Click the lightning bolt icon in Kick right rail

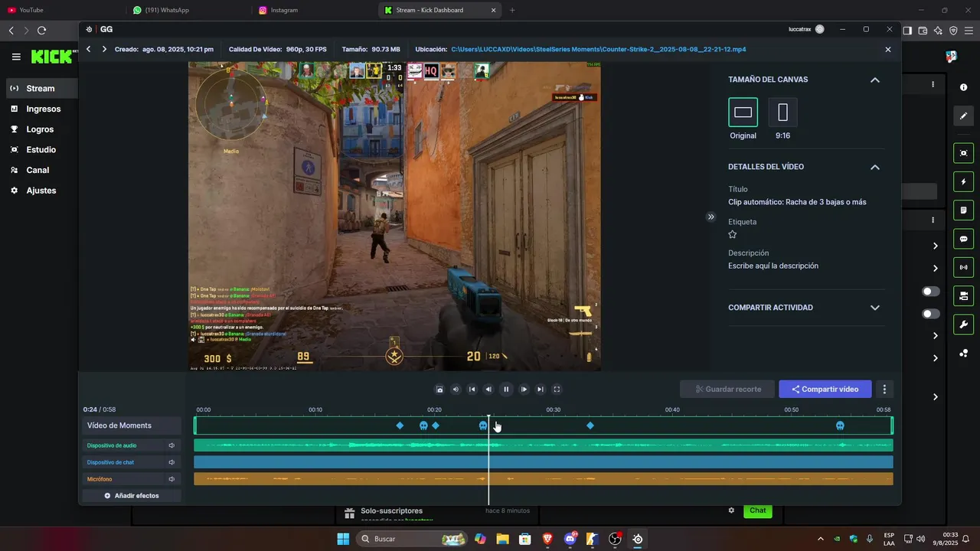tap(963, 182)
